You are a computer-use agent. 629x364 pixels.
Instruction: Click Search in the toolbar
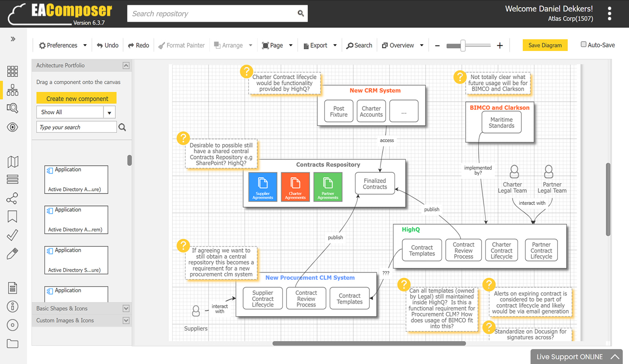359,45
